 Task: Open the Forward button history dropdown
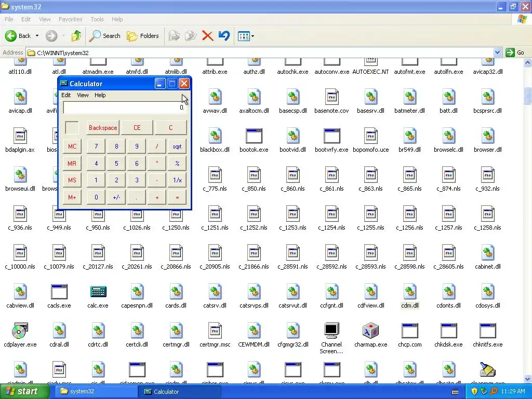pos(63,36)
